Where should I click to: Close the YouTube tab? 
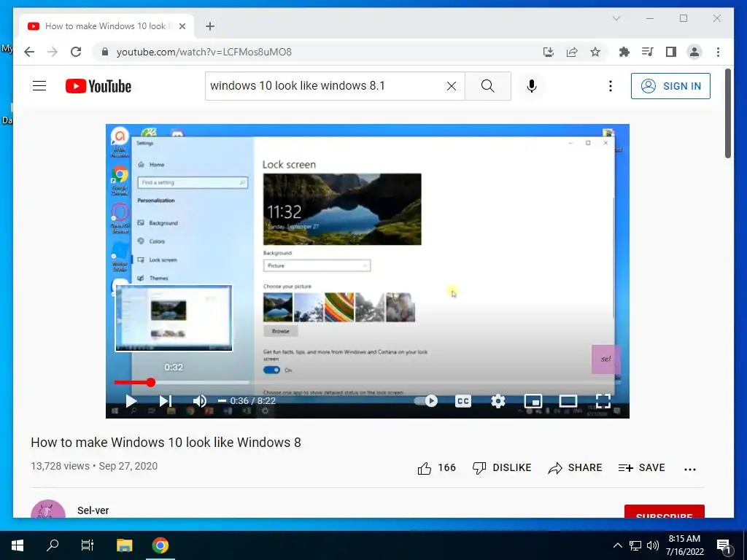point(182,26)
